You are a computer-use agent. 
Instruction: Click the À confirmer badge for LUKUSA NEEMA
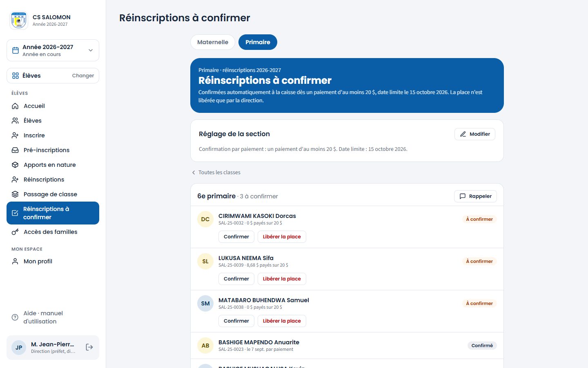[479, 261]
